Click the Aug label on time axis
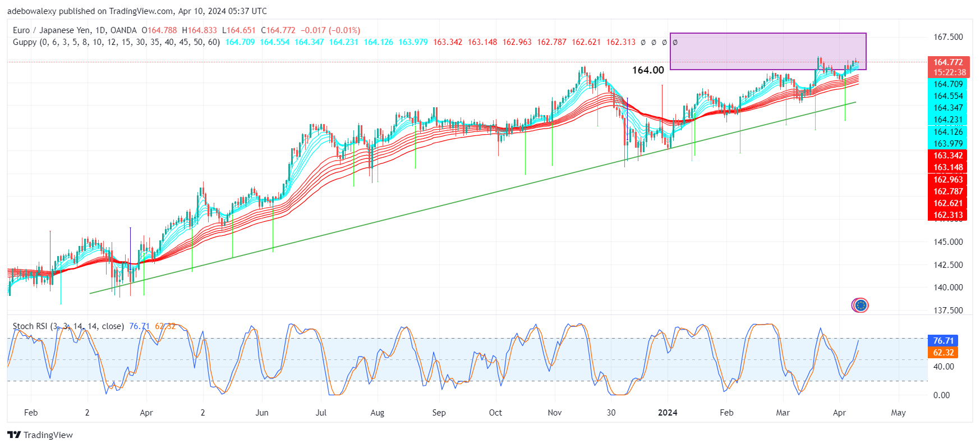The image size is (980, 447). tap(378, 413)
